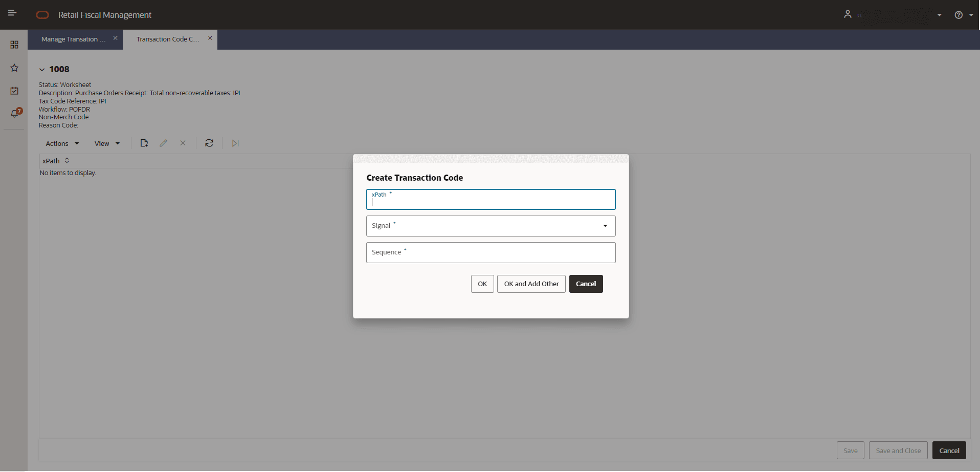Image resolution: width=980 pixels, height=472 pixels.
Task: Click the Description: Purchase Orders Receipt line
Action: [x=139, y=93]
